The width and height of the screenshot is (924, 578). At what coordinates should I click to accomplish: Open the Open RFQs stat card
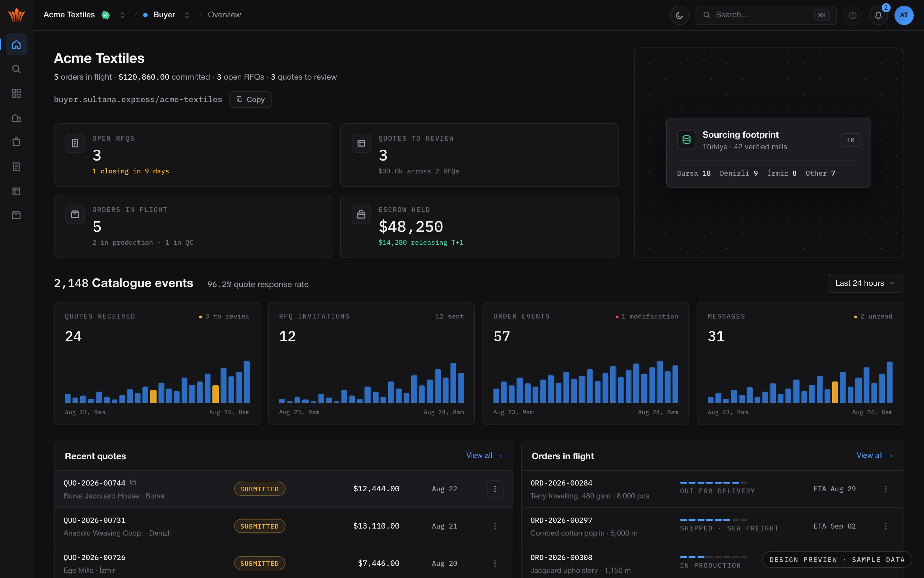pos(193,155)
